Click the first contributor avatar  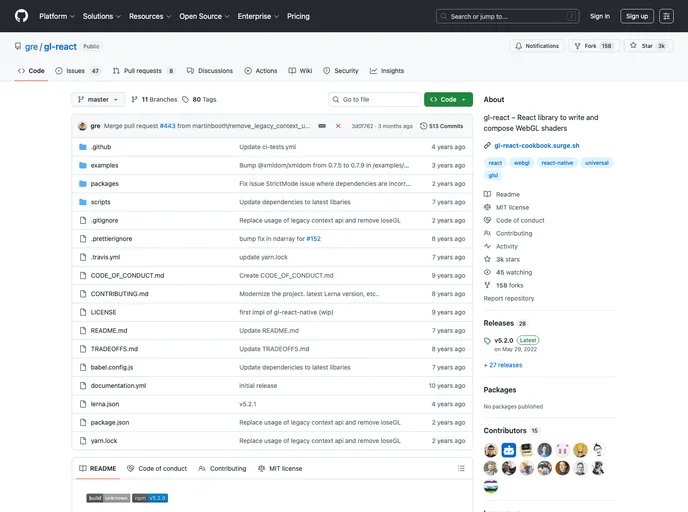pos(491,450)
